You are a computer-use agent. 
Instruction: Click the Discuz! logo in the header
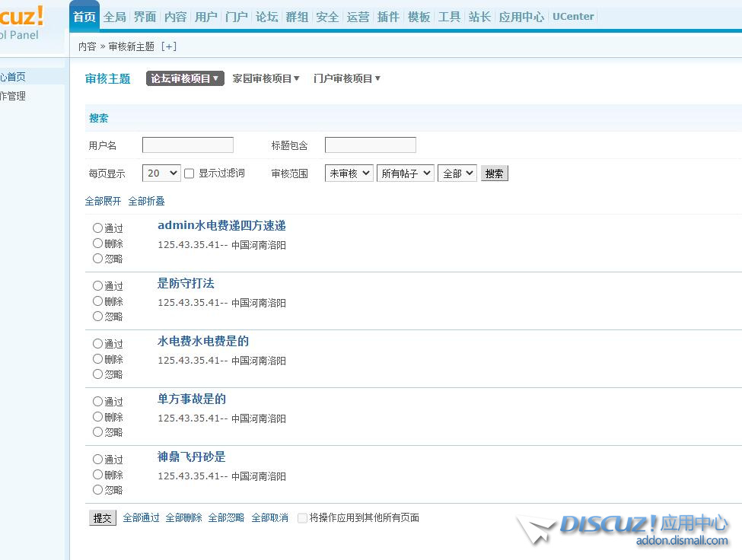coord(21,17)
